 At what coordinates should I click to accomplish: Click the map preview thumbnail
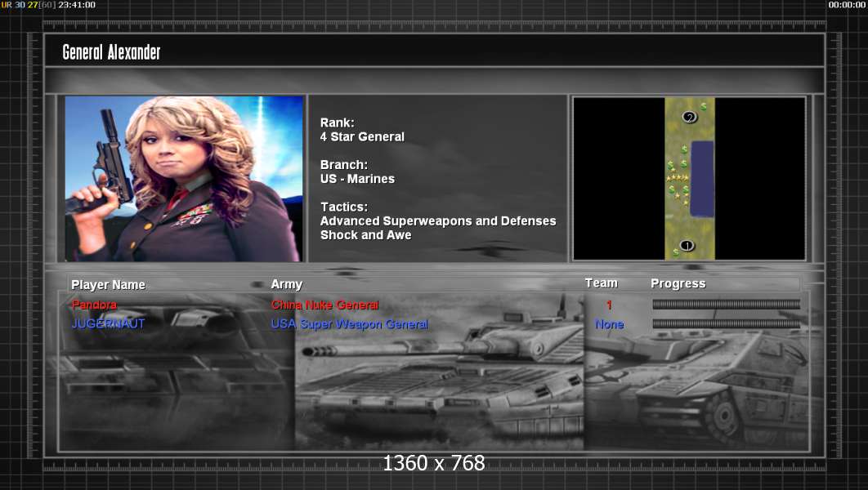689,178
